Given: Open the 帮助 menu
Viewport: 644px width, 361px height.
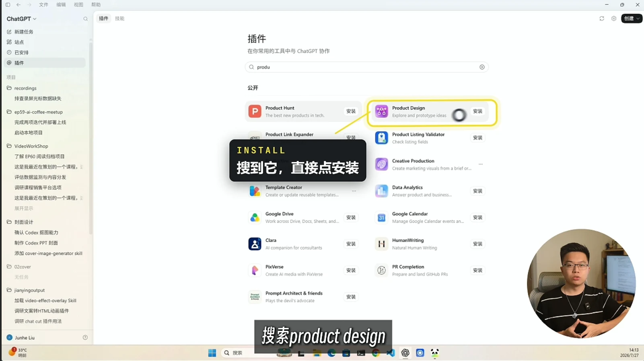Looking at the screenshot, I should click(x=96, y=5).
